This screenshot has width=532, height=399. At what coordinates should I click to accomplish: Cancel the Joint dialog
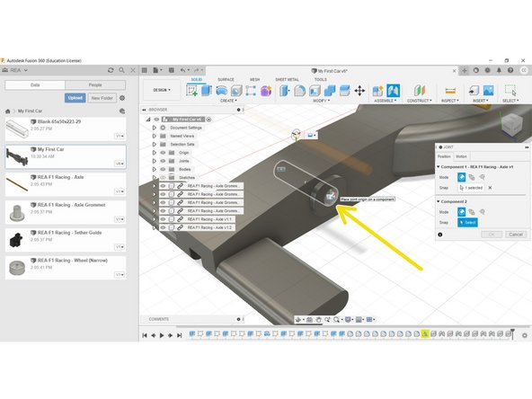(x=516, y=235)
